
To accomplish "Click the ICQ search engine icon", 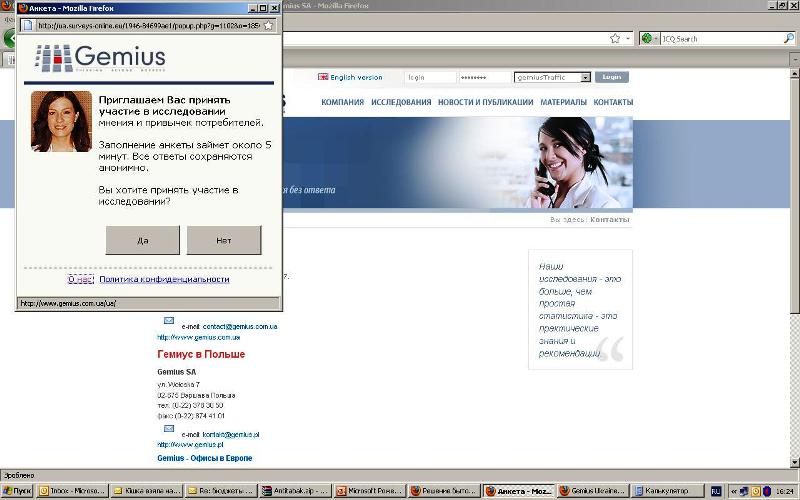I will tap(648, 39).
